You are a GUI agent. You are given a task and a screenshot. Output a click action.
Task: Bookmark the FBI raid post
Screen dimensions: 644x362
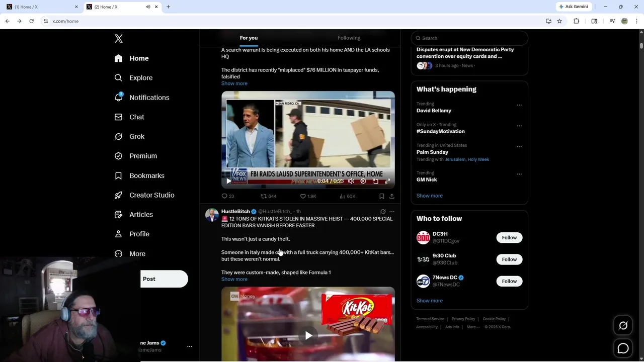382,196
